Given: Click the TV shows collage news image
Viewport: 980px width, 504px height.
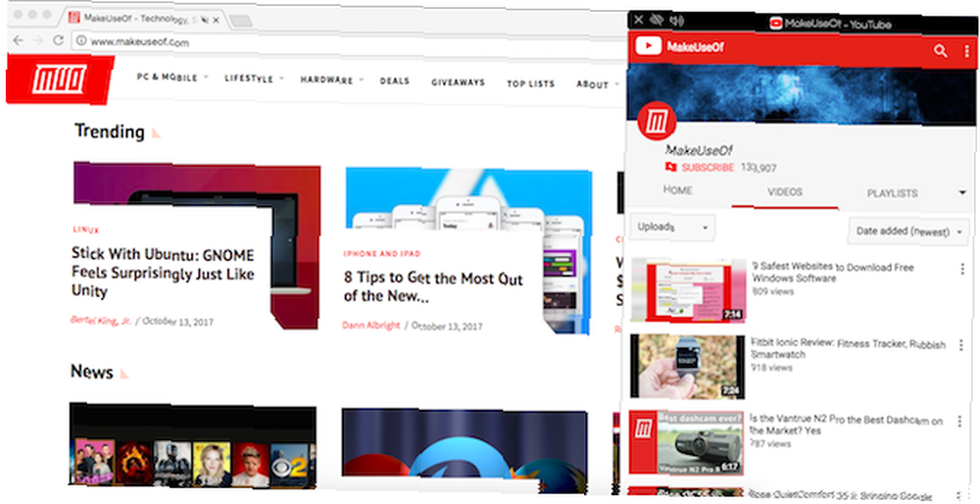Looking at the screenshot, I should [x=192, y=446].
